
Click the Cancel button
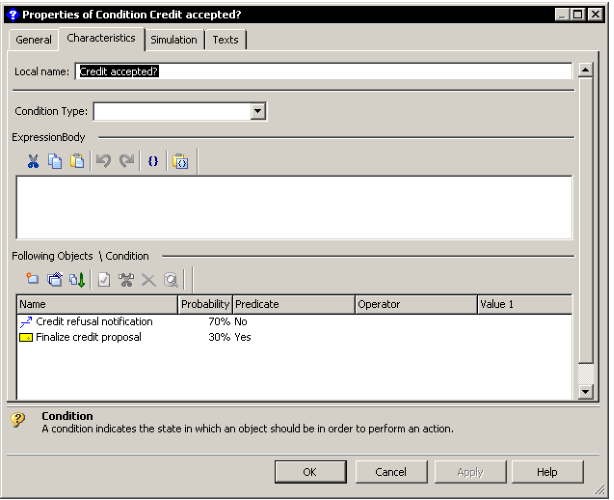(390, 472)
